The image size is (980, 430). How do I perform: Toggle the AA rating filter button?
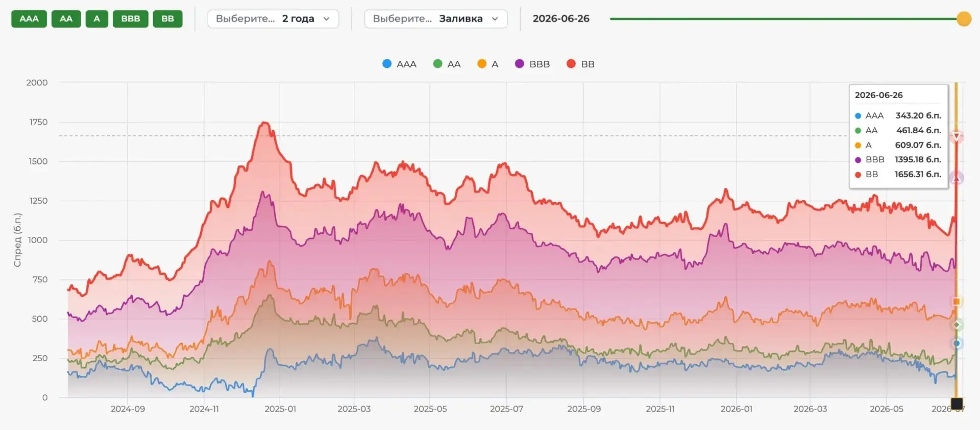(66, 19)
